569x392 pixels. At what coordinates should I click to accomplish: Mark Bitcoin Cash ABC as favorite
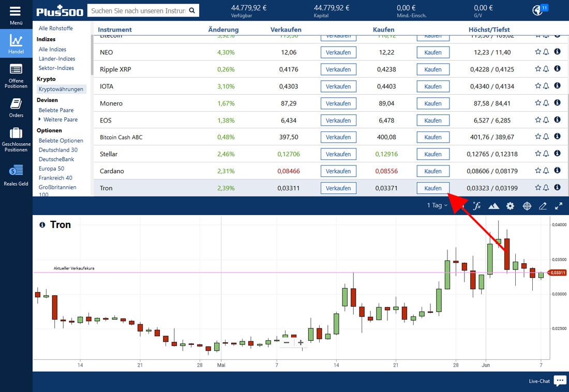tap(538, 137)
